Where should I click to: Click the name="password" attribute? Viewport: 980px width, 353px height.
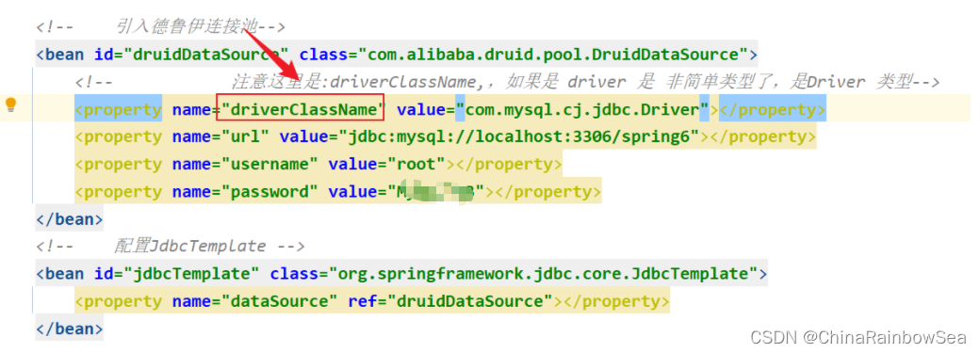point(245,192)
